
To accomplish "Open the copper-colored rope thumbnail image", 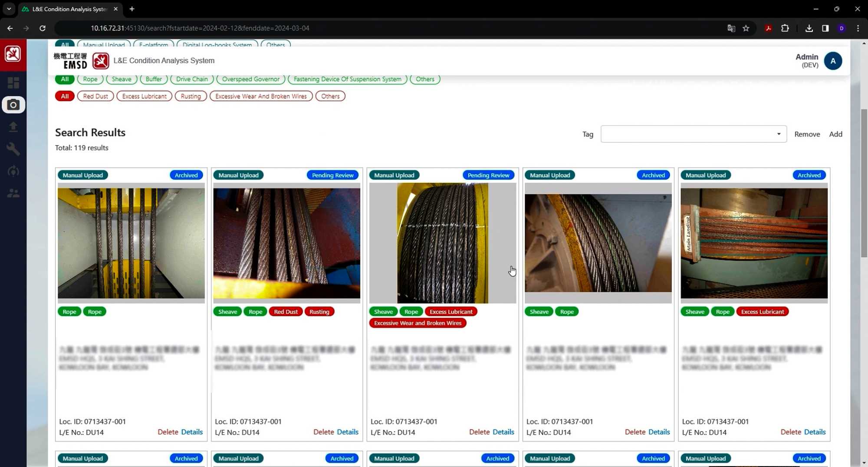I will [x=753, y=243].
